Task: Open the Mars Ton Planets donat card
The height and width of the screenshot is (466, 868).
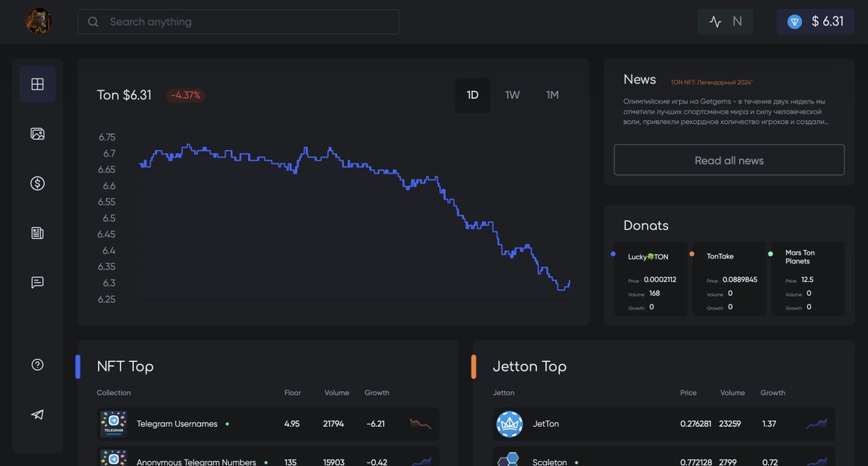Action: pyautogui.click(x=808, y=279)
